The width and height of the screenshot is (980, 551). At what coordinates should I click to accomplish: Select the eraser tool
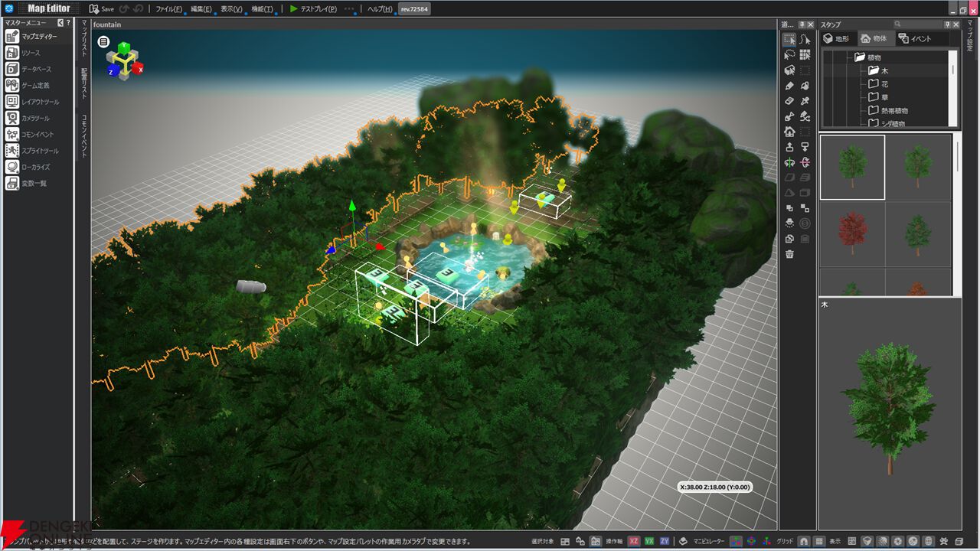(x=789, y=101)
